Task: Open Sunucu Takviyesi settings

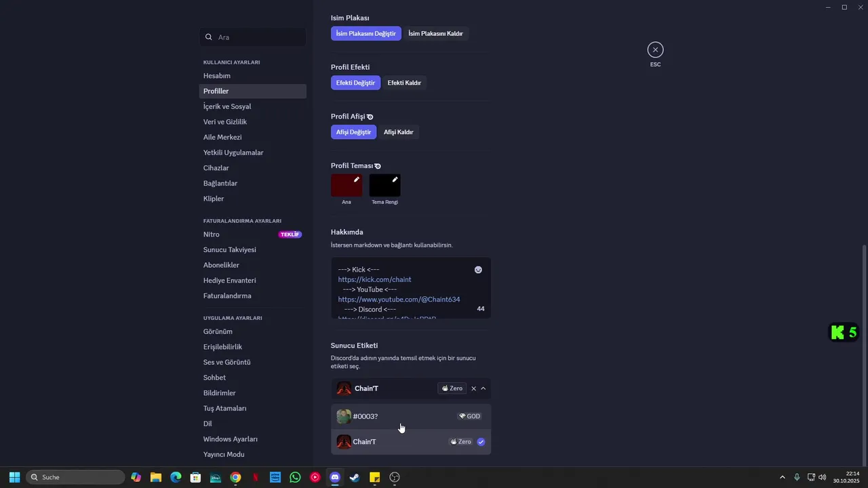Action: [x=253, y=250]
